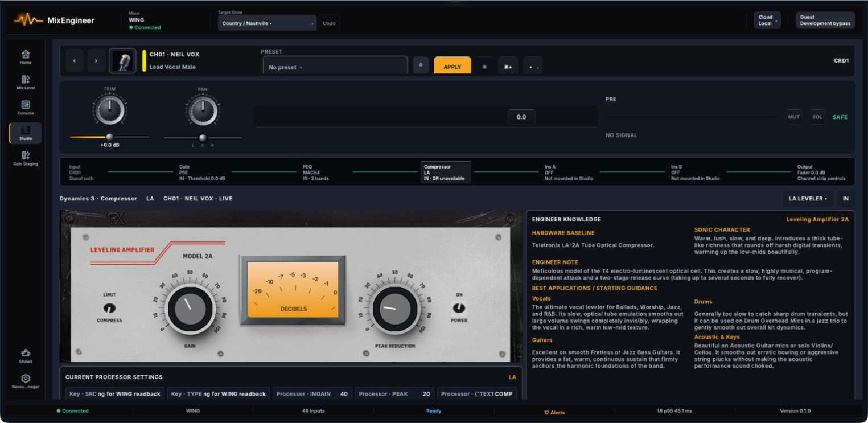Screen dimensions: 868x423
Task: Open the more options dots button
Action: click(532, 66)
